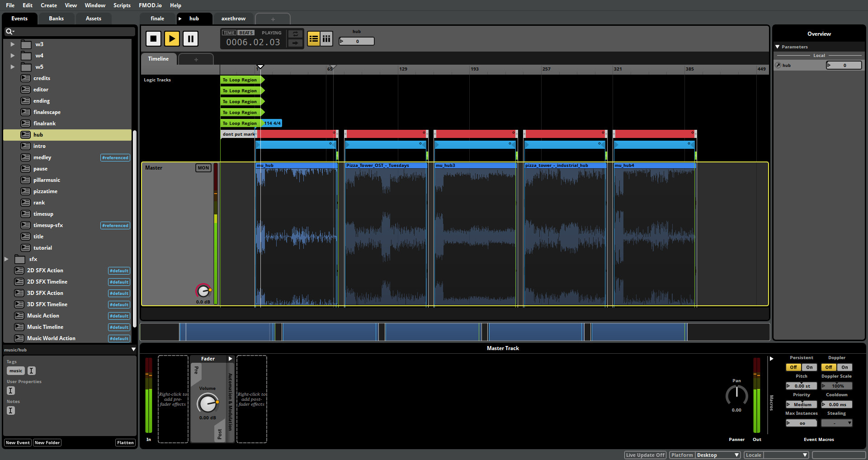Click the Notes edit icon

(11, 411)
